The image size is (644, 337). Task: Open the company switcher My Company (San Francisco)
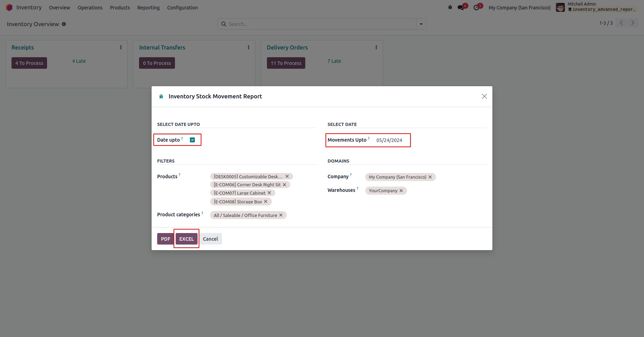coord(520,8)
